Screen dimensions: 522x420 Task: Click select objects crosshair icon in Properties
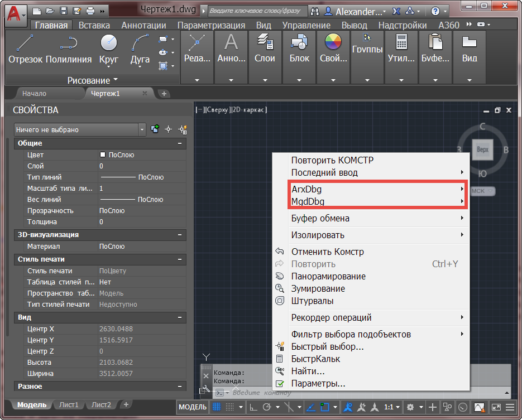click(x=169, y=129)
